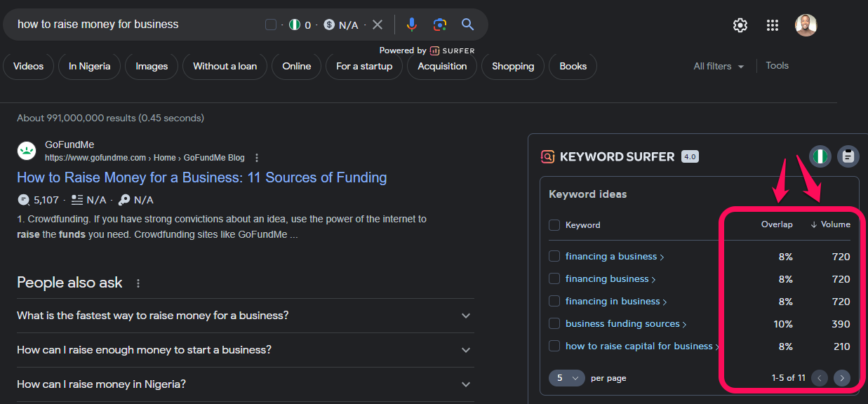Check the 'financing a business' keyword box
868x404 pixels.
554,256
